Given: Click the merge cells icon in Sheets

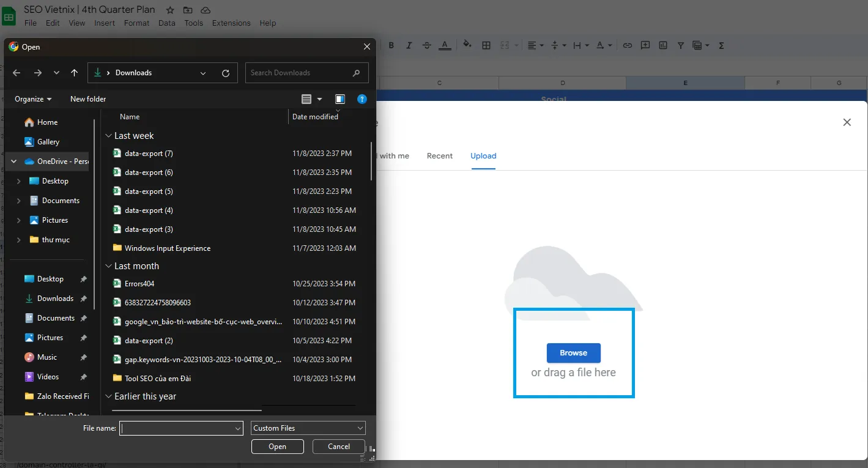Looking at the screenshot, I should pyautogui.click(x=505, y=45).
